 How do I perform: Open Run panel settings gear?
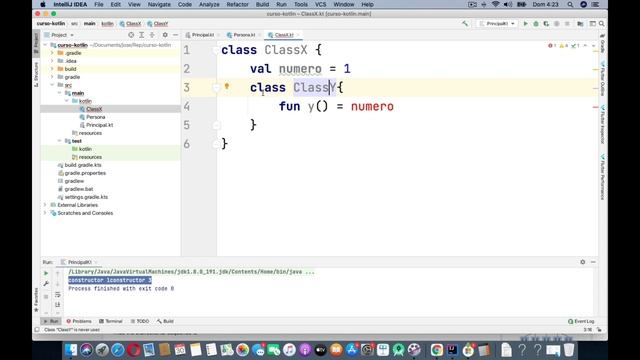(x=582, y=262)
